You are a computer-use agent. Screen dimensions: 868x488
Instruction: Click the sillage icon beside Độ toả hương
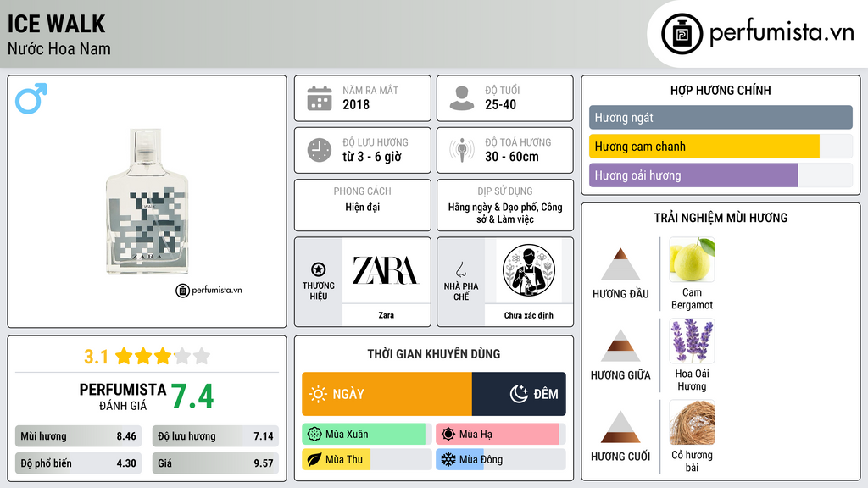click(462, 150)
